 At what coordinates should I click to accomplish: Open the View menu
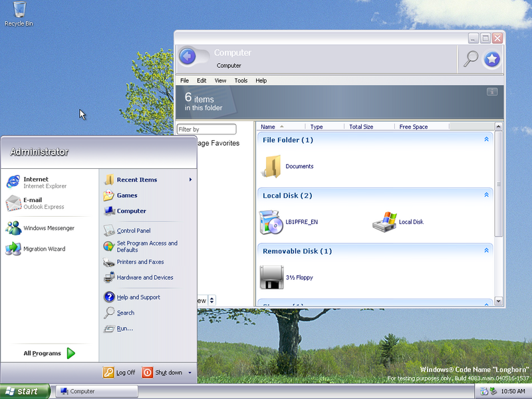coord(220,80)
